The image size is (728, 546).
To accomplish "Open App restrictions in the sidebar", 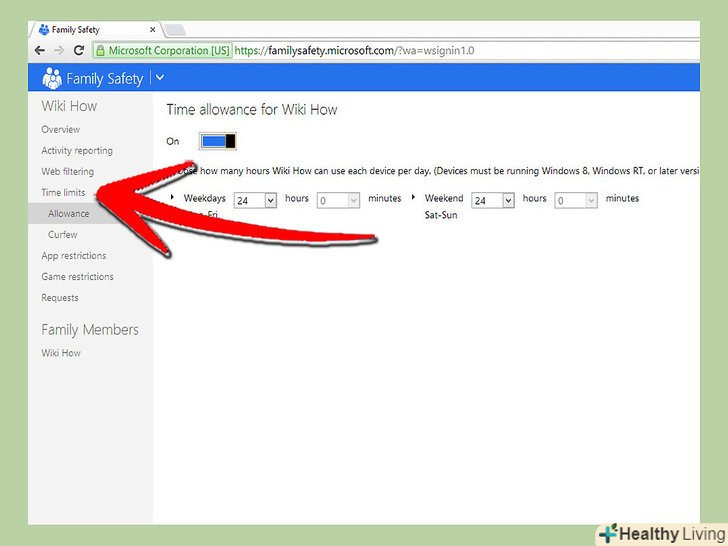I will click(x=73, y=256).
